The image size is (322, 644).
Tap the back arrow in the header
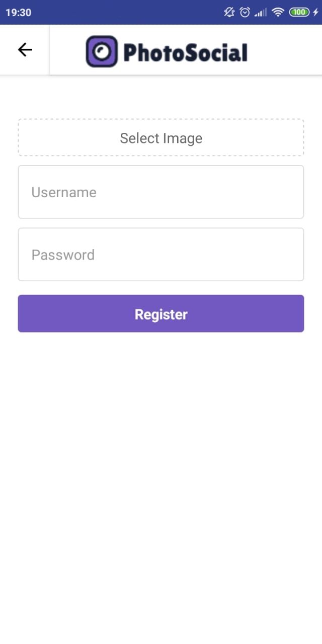(x=25, y=50)
